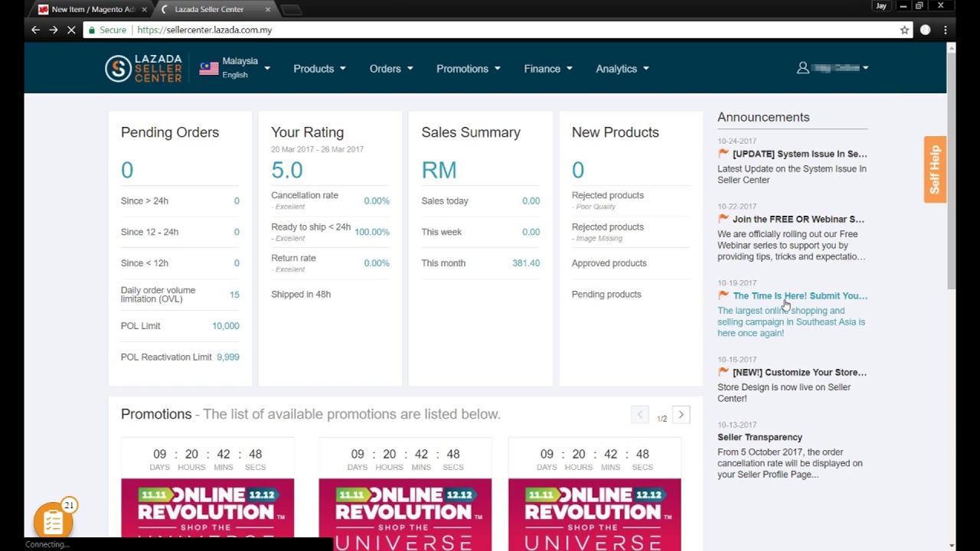Click the flag icon beside Customize Your Store announcement
This screenshot has width=980, height=551.
pyautogui.click(x=724, y=372)
